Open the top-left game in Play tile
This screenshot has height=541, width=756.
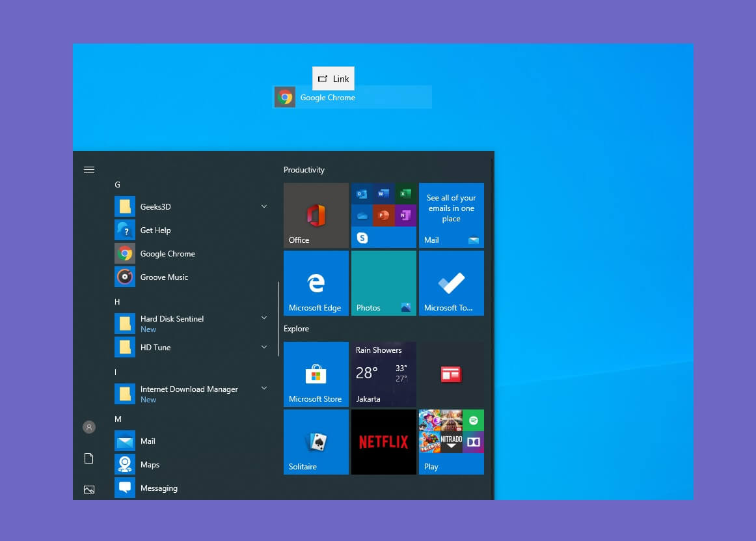429,421
